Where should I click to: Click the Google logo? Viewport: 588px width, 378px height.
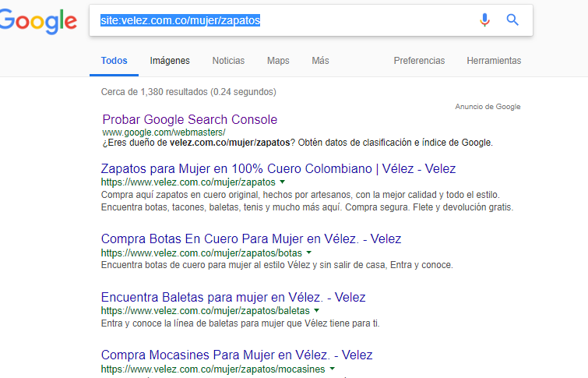tap(38, 21)
